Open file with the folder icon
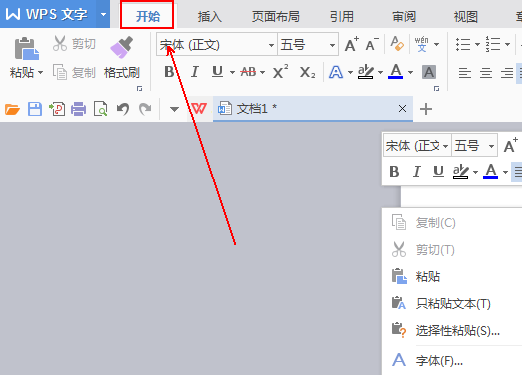Image resolution: width=522 pixels, height=375 pixels. click(x=12, y=109)
